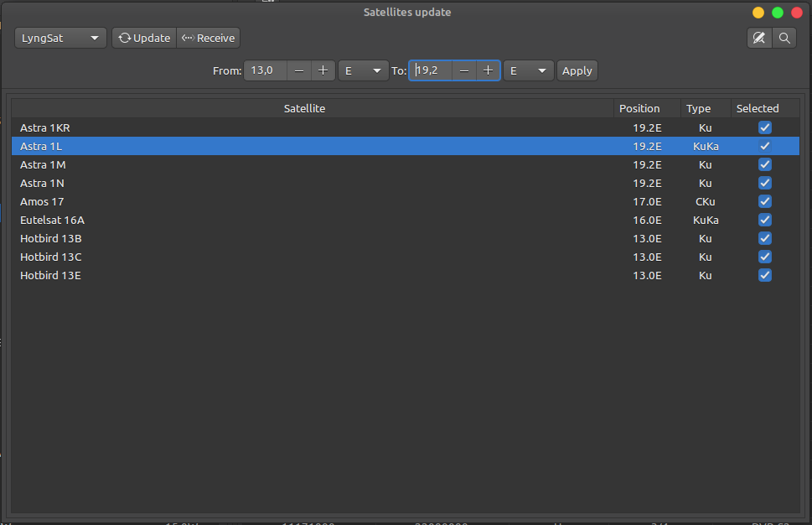
Task: Increase the From position with plus
Action: tap(323, 70)
